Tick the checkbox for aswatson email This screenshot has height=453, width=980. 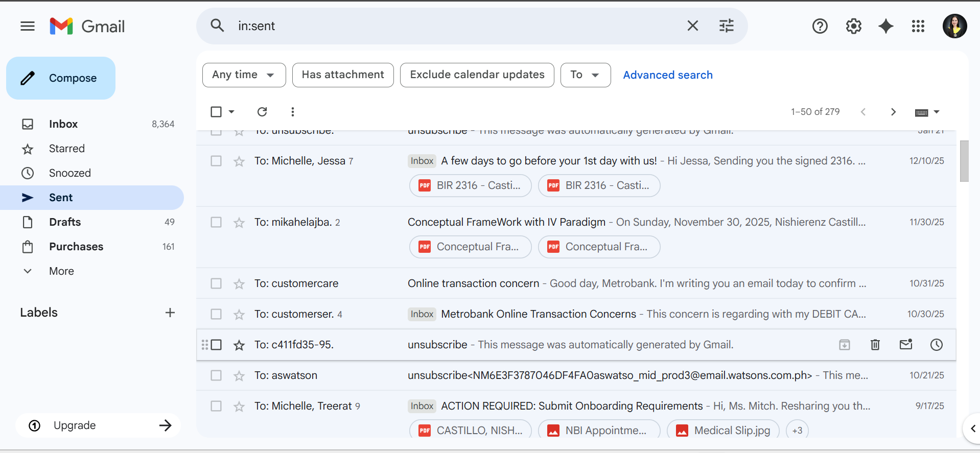[216, 375]
